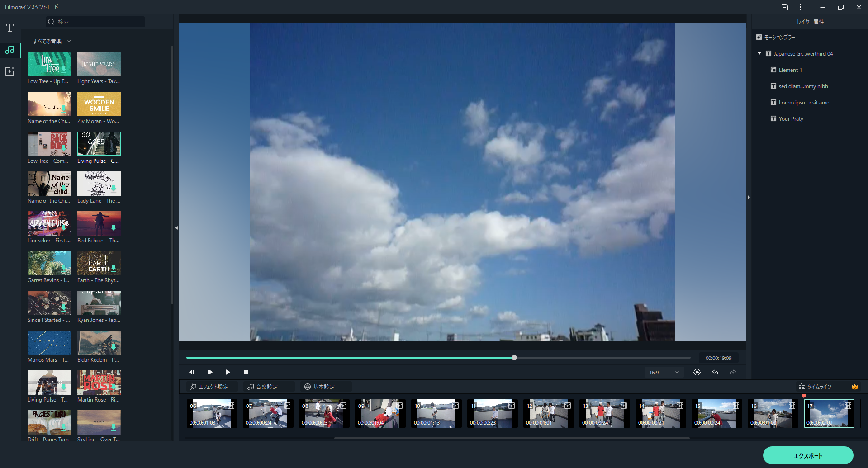Select the Light Years track thumbnail

pos(99,64)
